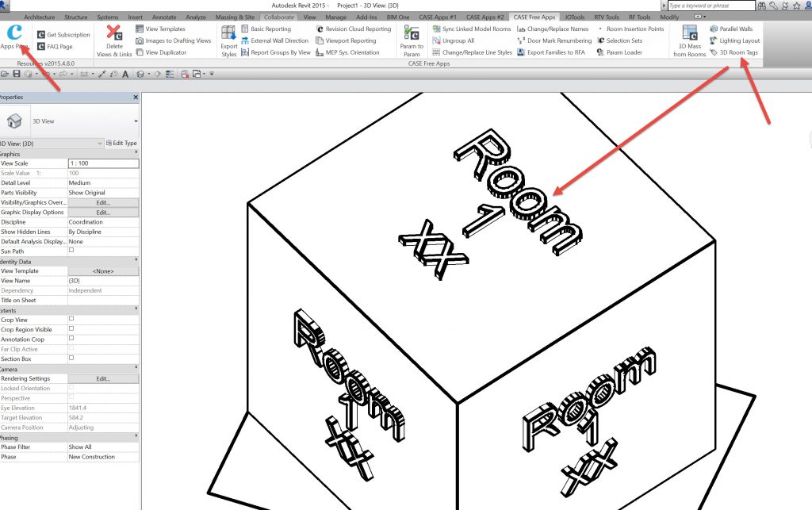812x510 pixels.
Task: Click Edit for Visibility/Graphics Overrides
Action: click(103, 202)
